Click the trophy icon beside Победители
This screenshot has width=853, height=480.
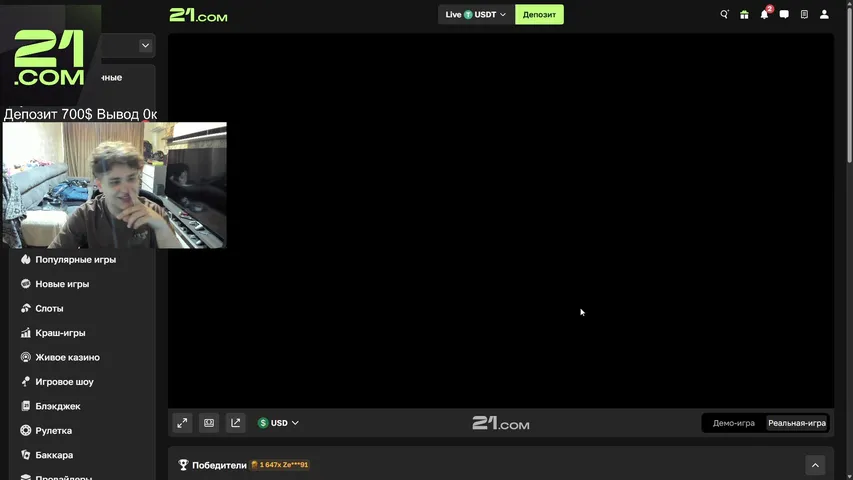click(183, 465)
